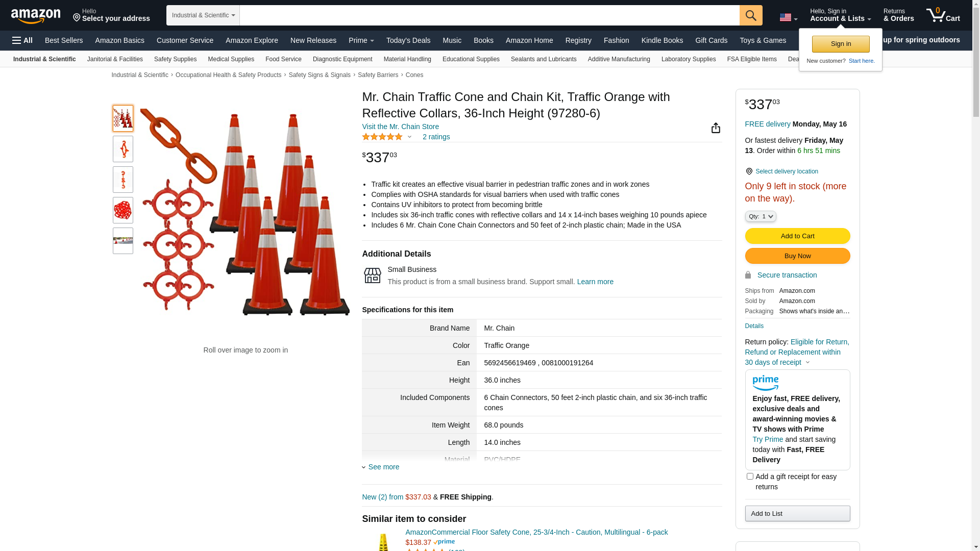This screenshot has height=551, width=980.
Task: Open the Qty quantity dropdown
Action: click(x=760, y=216)
